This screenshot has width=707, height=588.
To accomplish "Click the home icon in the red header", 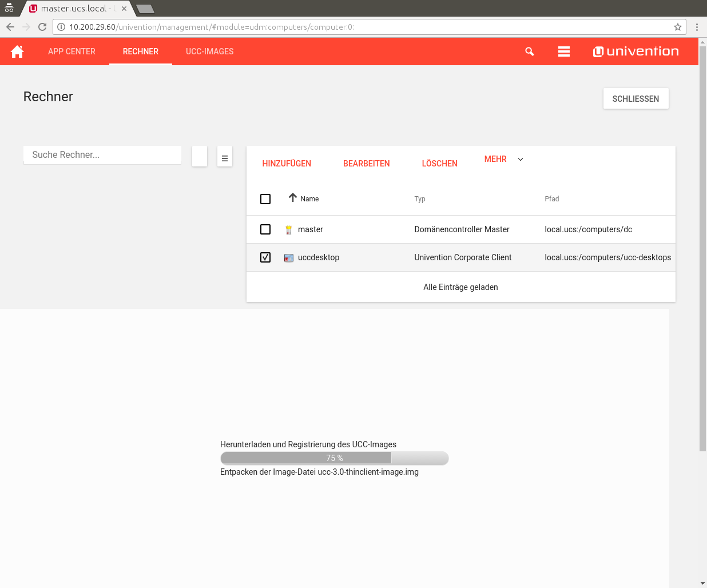I will 17,51.
